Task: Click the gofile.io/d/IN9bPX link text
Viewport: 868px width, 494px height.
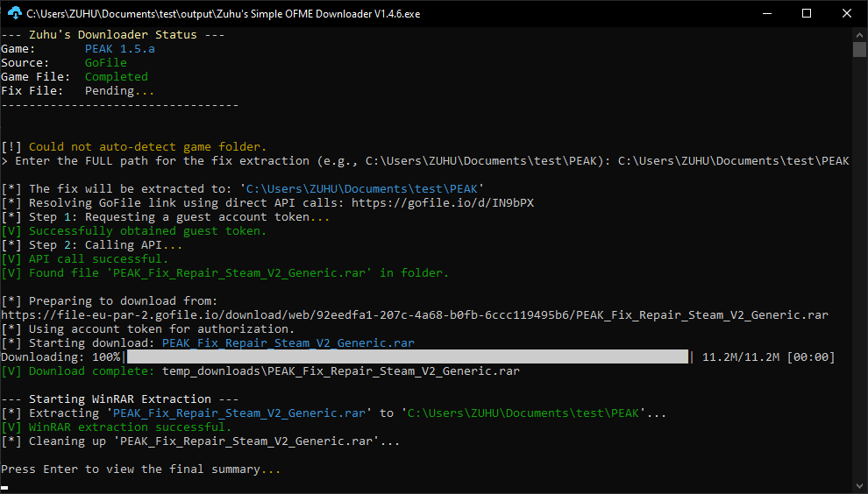Action: [443, 202]
